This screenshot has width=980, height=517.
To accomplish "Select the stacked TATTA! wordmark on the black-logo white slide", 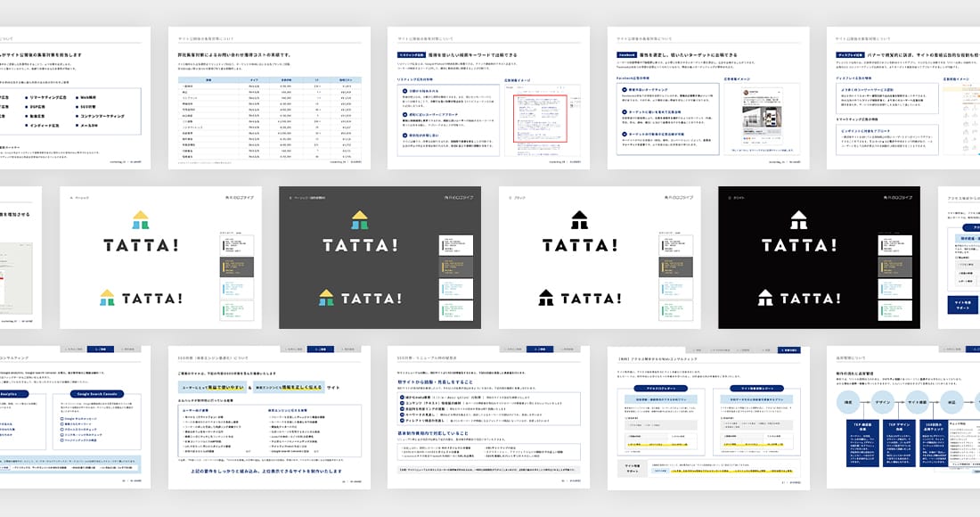I will tap(580, 246).
